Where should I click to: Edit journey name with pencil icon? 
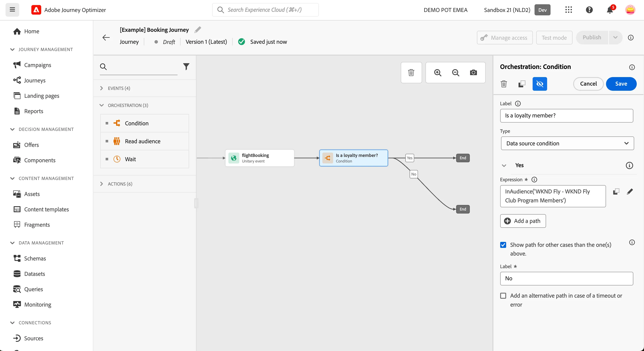tap(198, 30)
